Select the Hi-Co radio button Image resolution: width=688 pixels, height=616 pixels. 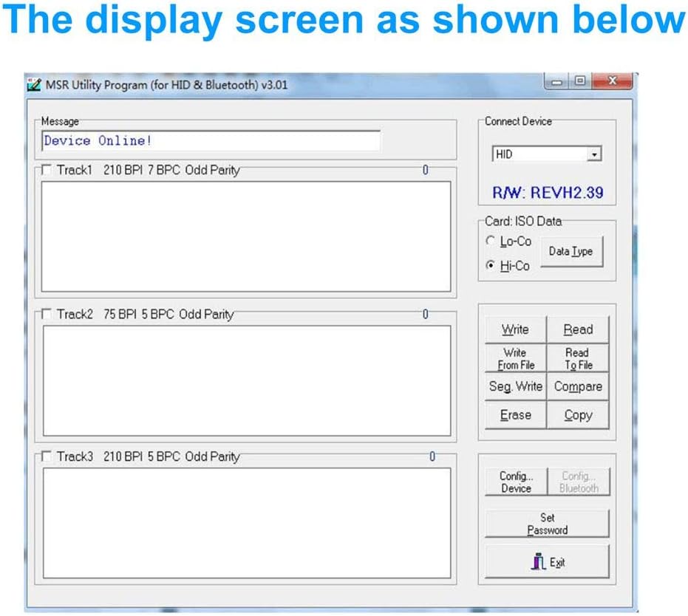click(x=490, y=266)
